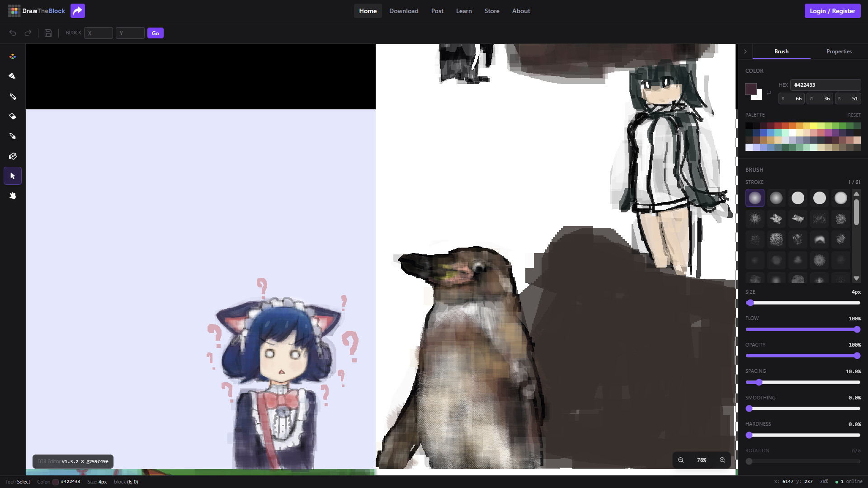Screen dimensions: 868x488
Task: Click the brush list scroll up arrow
Action: pyautogui.click(x=856, y=194)
